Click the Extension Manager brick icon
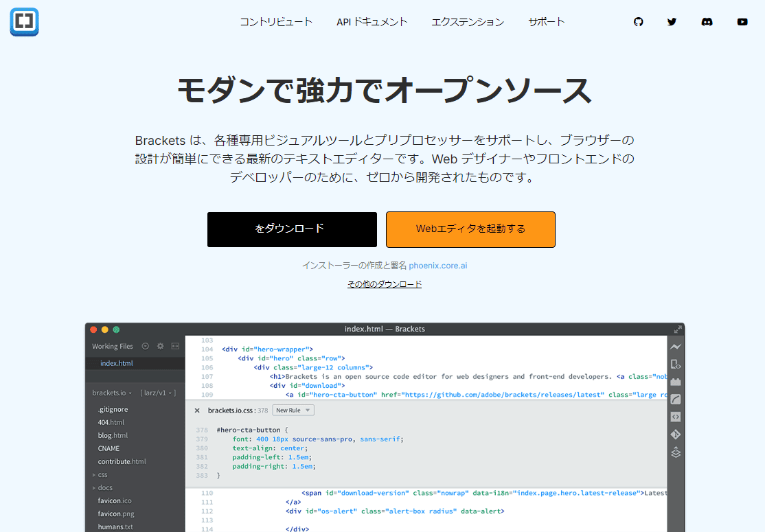This screenshot has height=532, width=765. coord(676,382)
